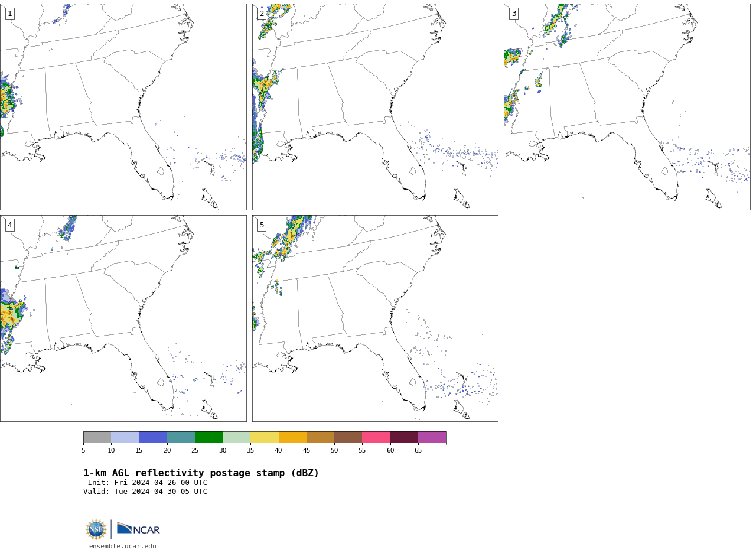Screen dimensions: 756x553
Task: Click the pink 55-60 dBZ swatch
Action: point(376,437)
